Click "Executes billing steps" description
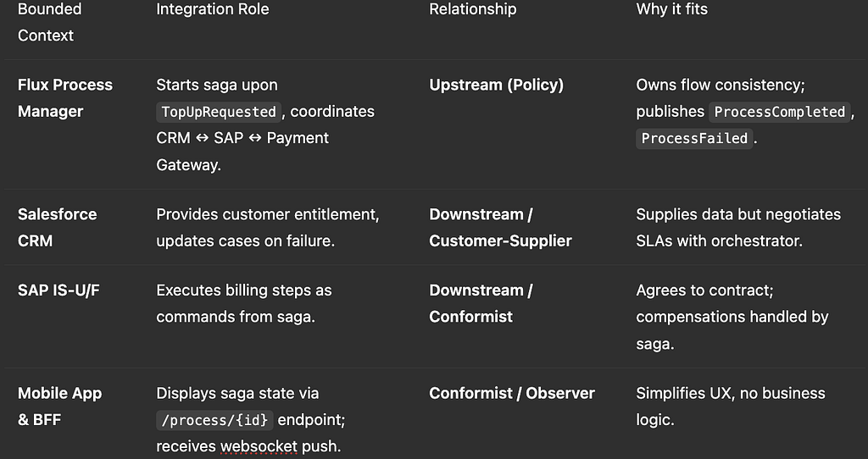The width and height of the screenshot is (868, 459). (x=243, y=290)
